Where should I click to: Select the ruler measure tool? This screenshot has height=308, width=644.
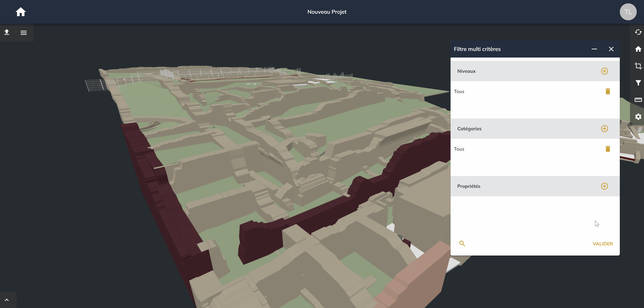coord(638,100)
